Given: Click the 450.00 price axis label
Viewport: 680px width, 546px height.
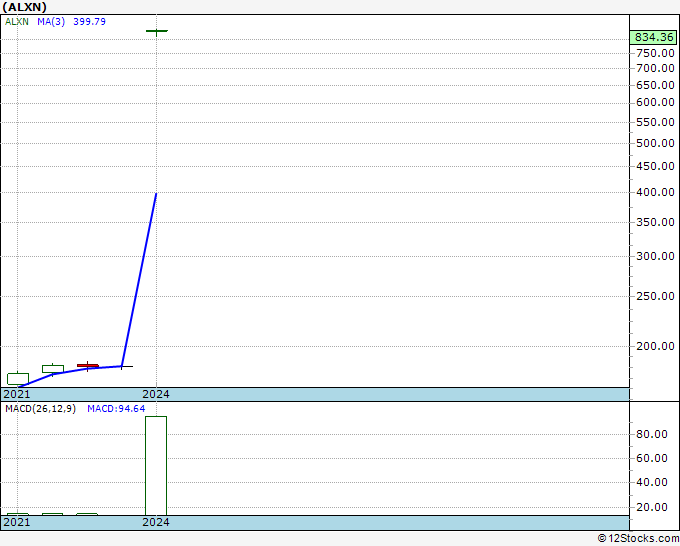Looking at the screenshot, I should point(655,166).
